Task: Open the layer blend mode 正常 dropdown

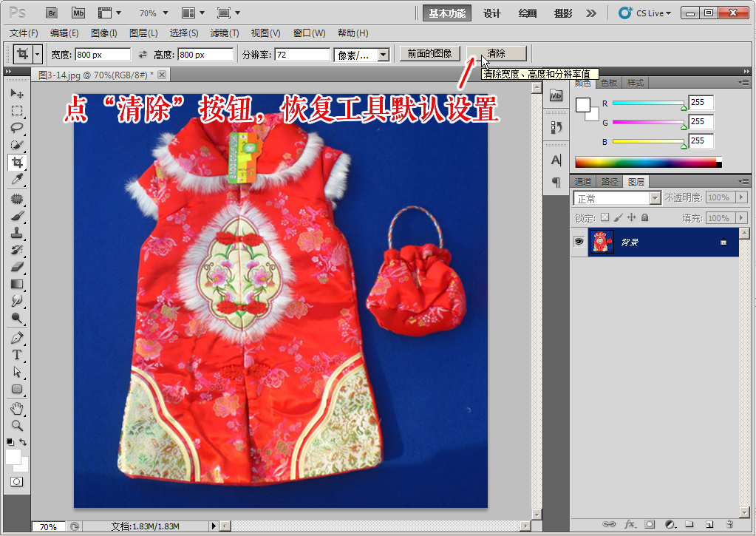Action: coord(616,198)
